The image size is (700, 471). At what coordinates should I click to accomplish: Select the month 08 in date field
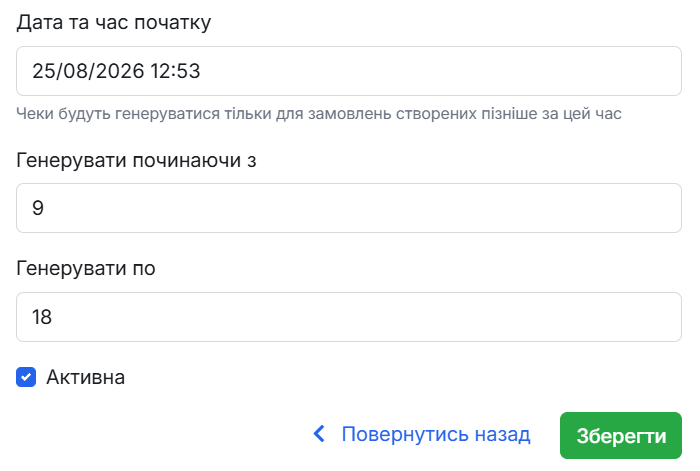(x=75, y=71)
